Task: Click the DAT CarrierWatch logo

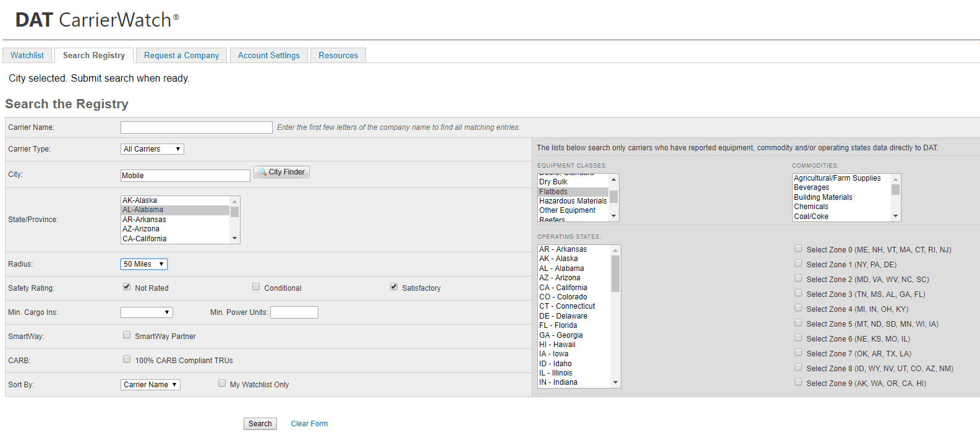Action: point(97,20)
